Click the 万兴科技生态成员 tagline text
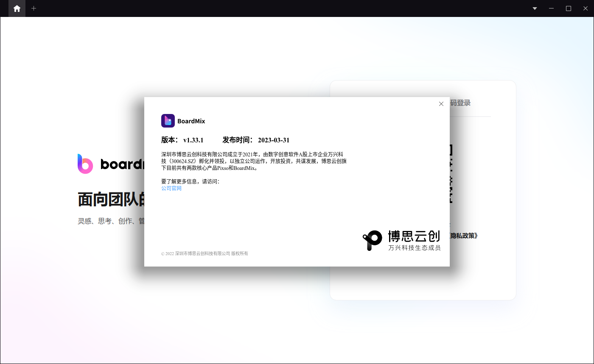 [x=414, y=248]
